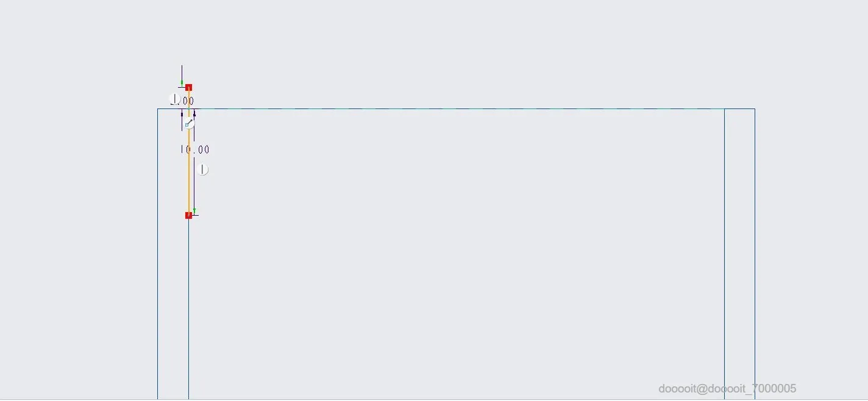
Task: Select the top red endpoint of orange line
Action: pos(189,88)
